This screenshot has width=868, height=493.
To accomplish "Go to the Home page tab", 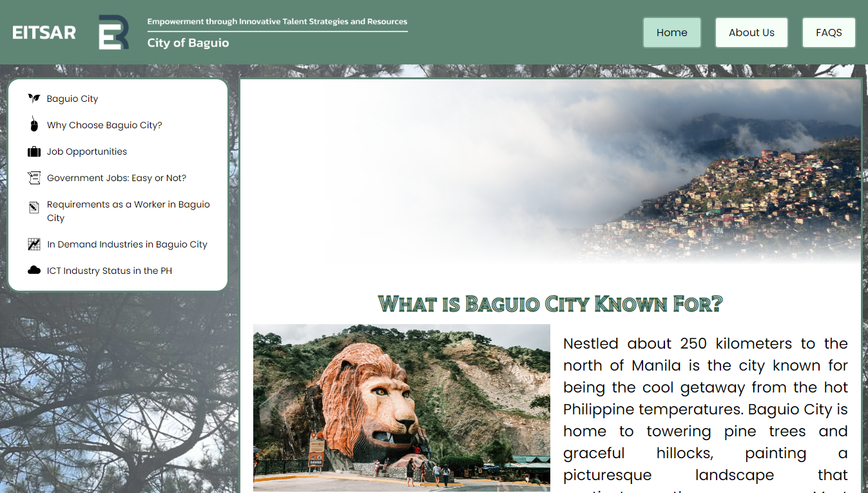I will click(671, 32).
